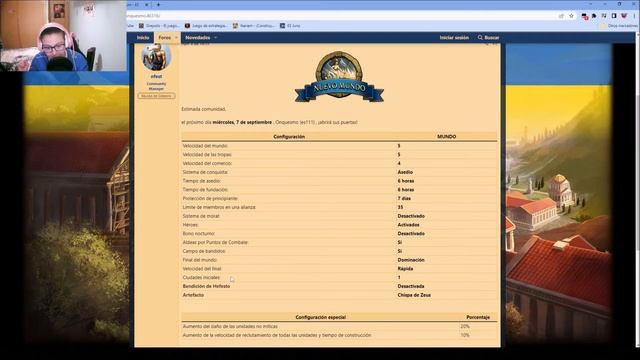Click the badge button below Community Manager

coord(156,96)
